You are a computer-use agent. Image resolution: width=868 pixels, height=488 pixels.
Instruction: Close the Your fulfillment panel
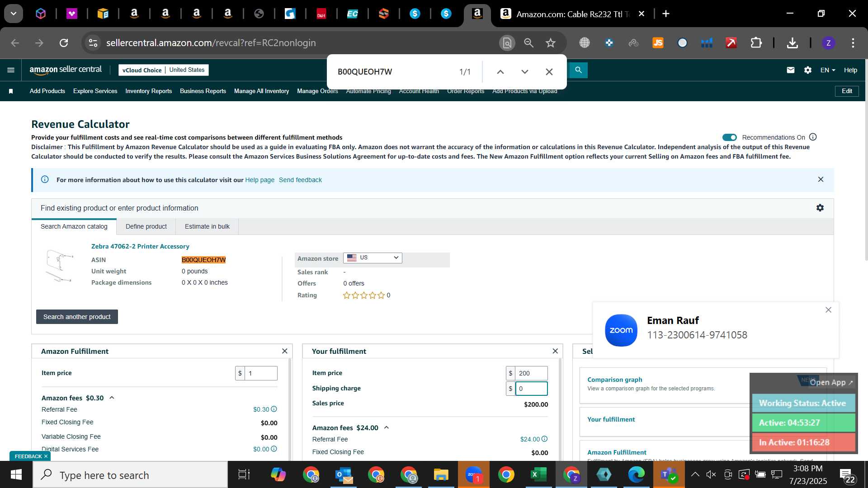(555, 351)
